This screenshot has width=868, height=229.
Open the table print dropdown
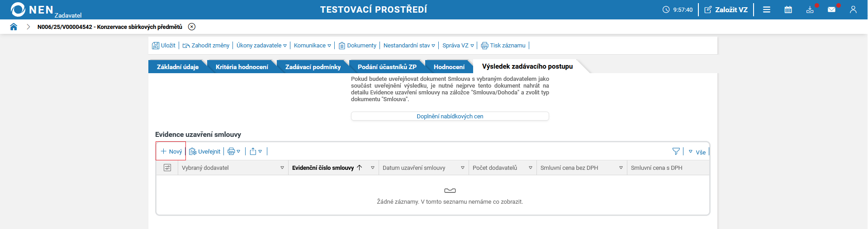[x=234, y=151]
